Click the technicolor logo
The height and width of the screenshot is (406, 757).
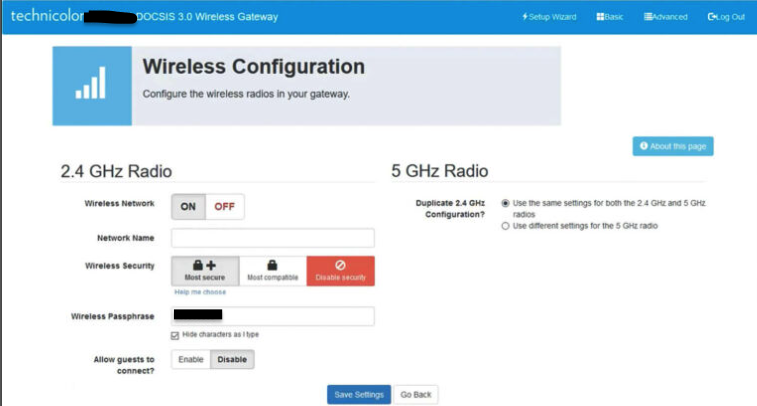coord(47,16)
